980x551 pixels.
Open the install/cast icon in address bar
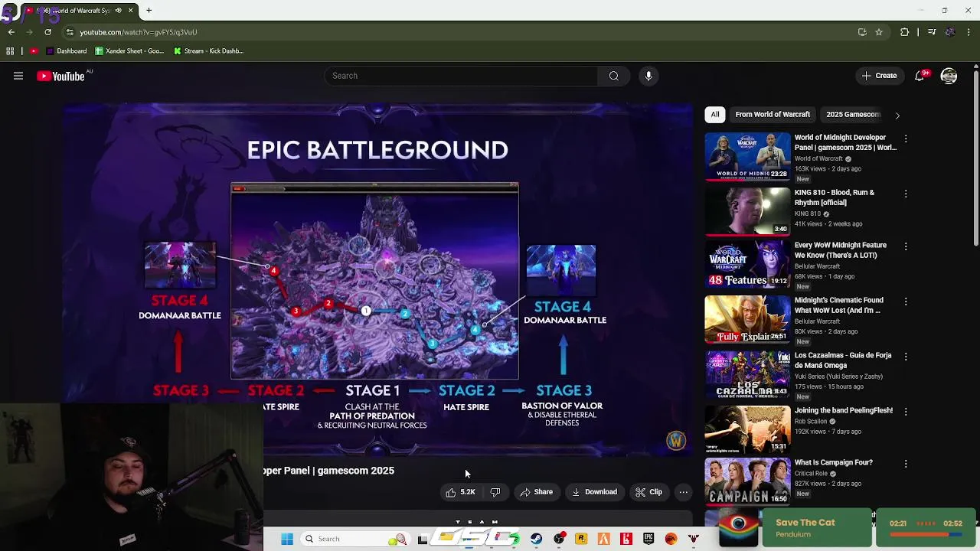click(x=862, y=32)
